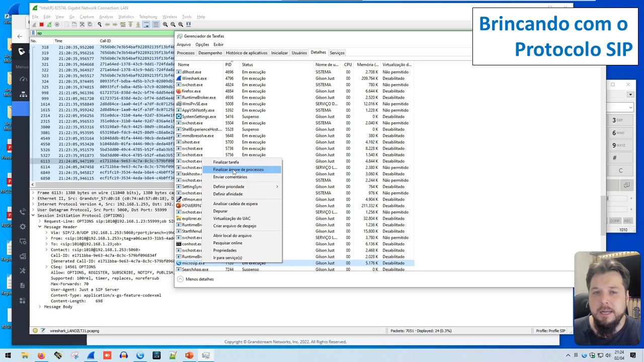
Task: Go back to previous packet arrow
Action: click(107, 24)
